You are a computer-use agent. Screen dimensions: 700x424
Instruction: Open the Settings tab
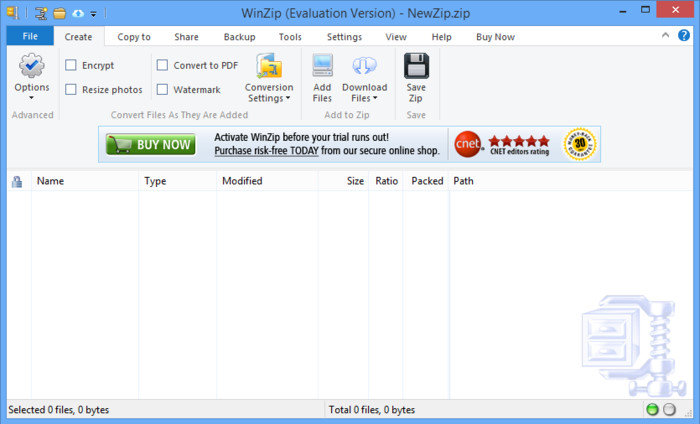344,37
